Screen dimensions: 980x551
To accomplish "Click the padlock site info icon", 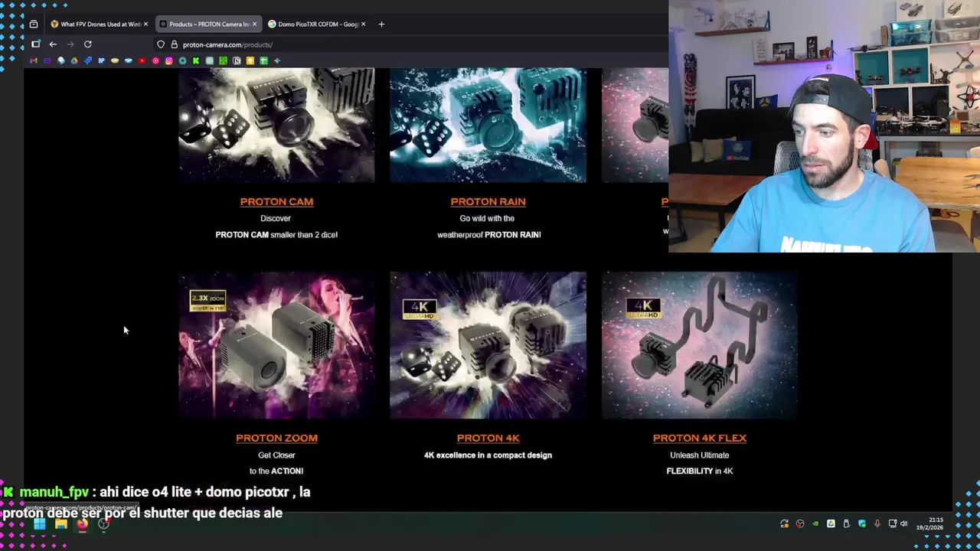I will pos(175,44).
